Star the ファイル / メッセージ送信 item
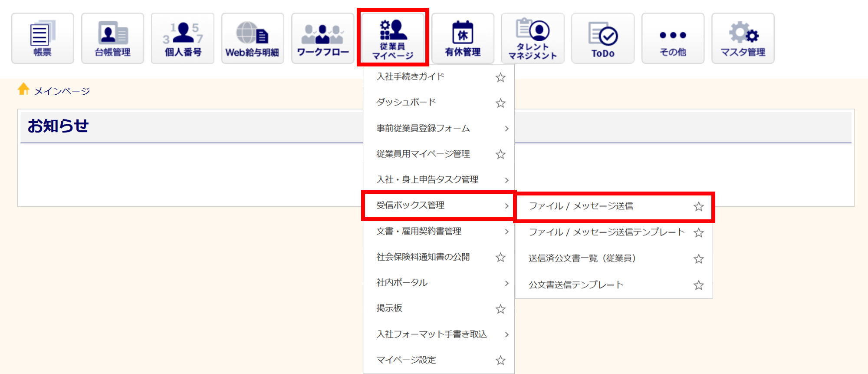868x374 pixels. pos(698,207)
